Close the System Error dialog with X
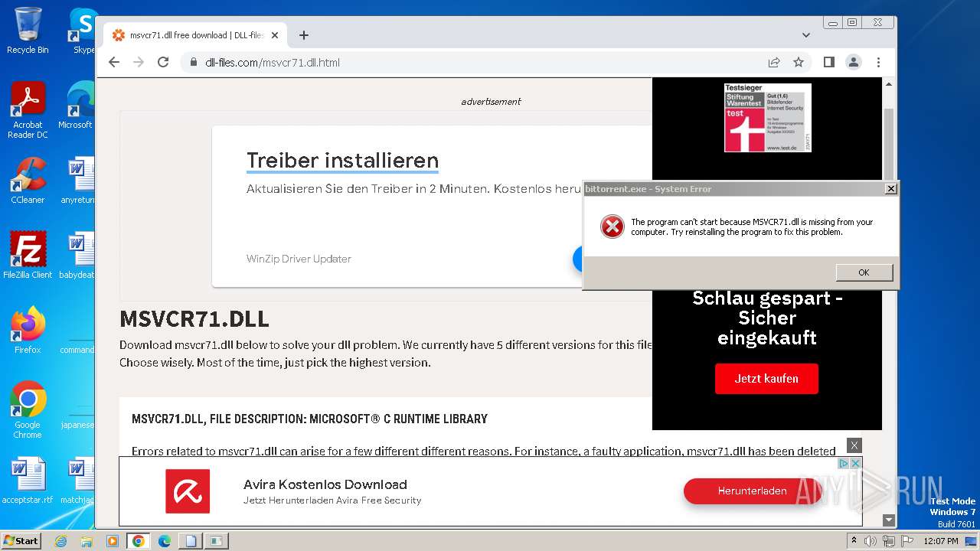The height and width of the screenshot is (551, 980). (890, 188)
